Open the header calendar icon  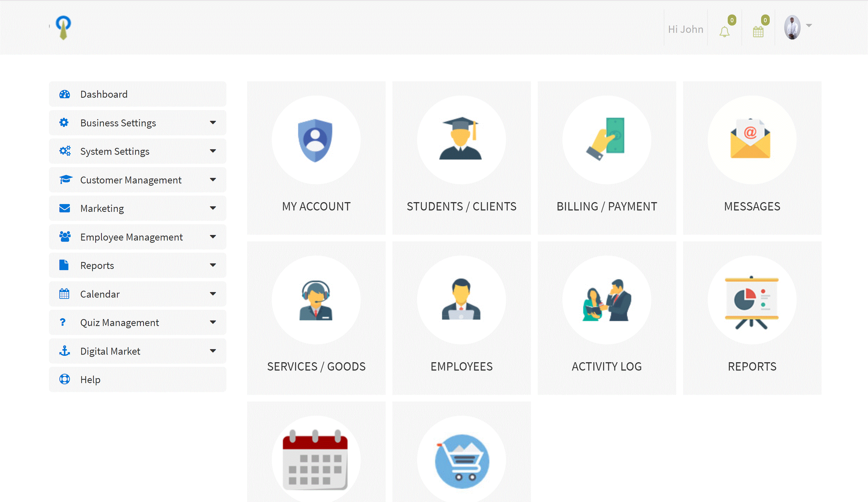758,32
